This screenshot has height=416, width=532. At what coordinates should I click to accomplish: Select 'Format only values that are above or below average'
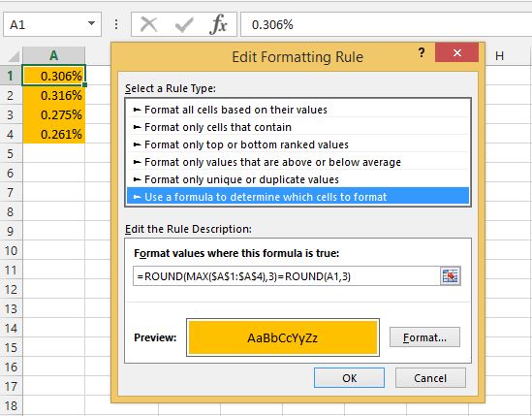point(297,162)
